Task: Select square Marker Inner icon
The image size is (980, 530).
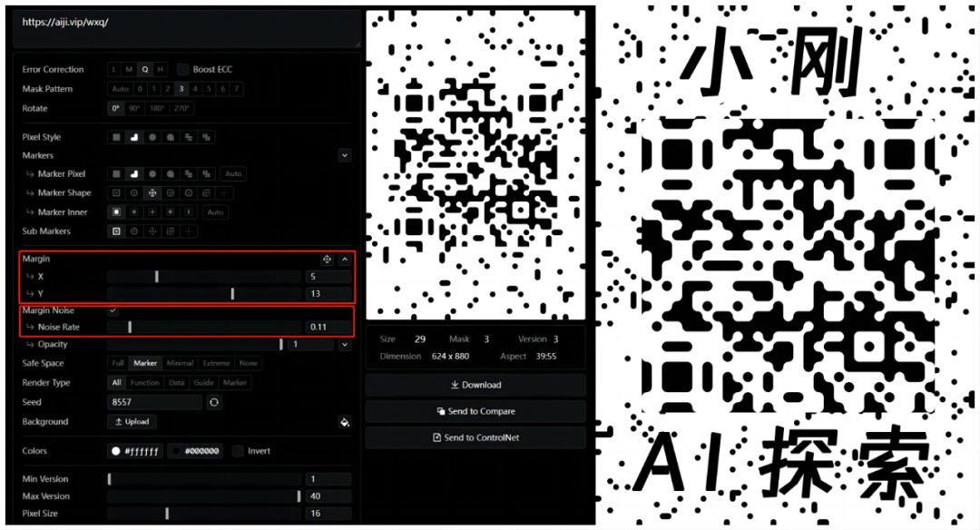Action: tap(116, 212)
